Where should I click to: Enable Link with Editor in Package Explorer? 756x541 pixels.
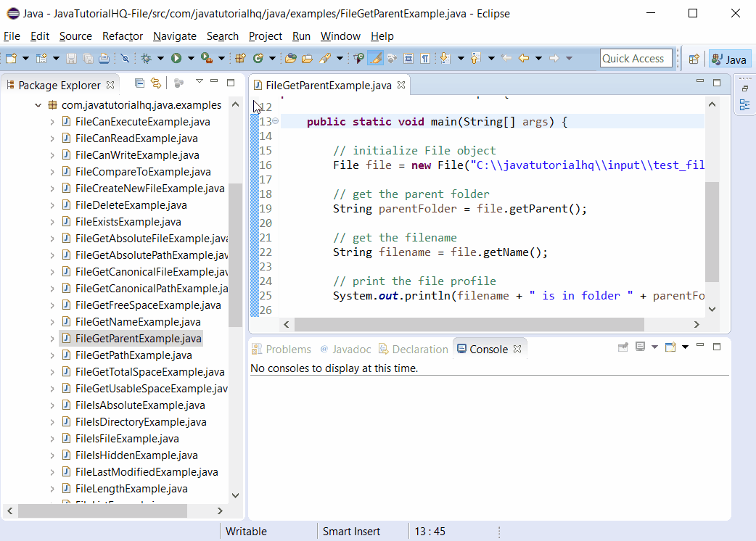coord(156,83)
